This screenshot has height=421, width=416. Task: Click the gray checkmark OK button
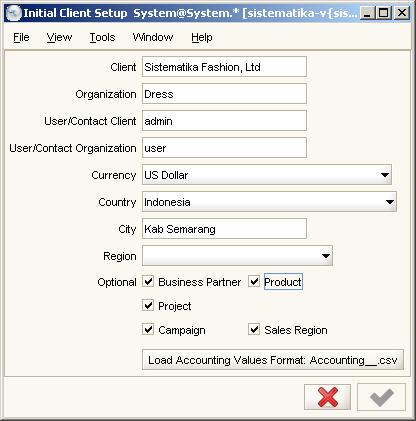[381, 397]
